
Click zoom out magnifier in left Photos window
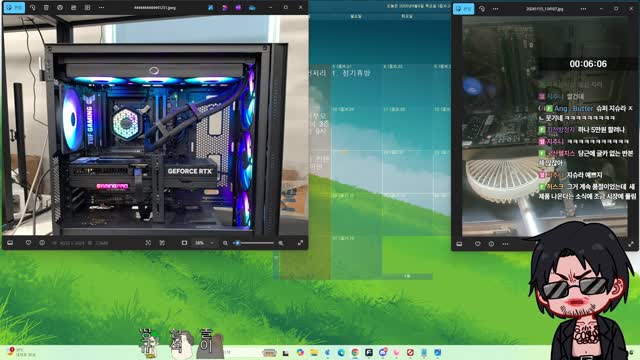pos(225,243)
